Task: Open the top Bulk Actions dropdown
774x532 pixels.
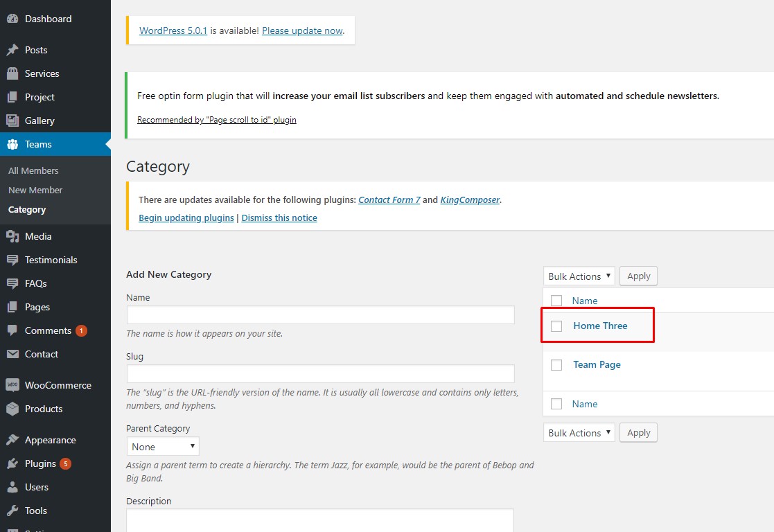Action: click(579, 276)
